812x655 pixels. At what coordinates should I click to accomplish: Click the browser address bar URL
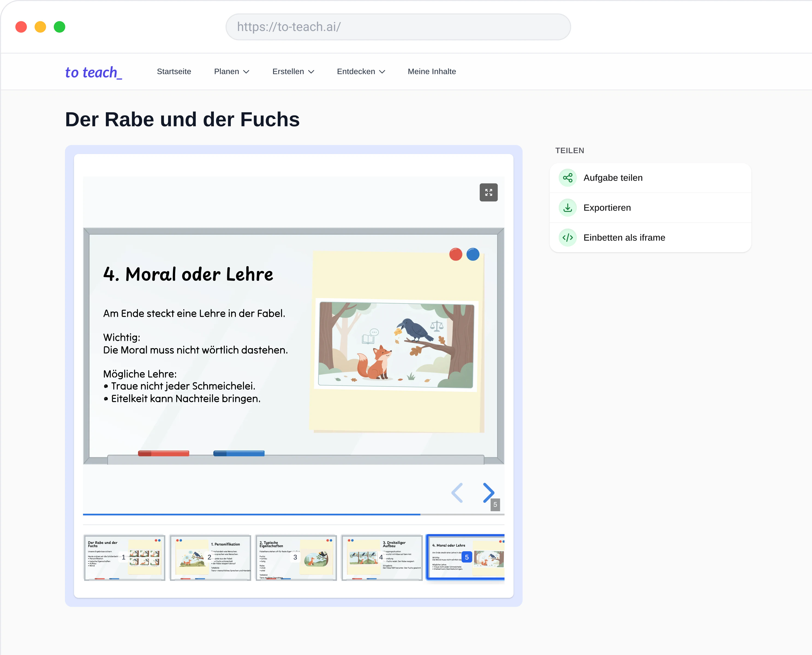(x=398, y=27)
